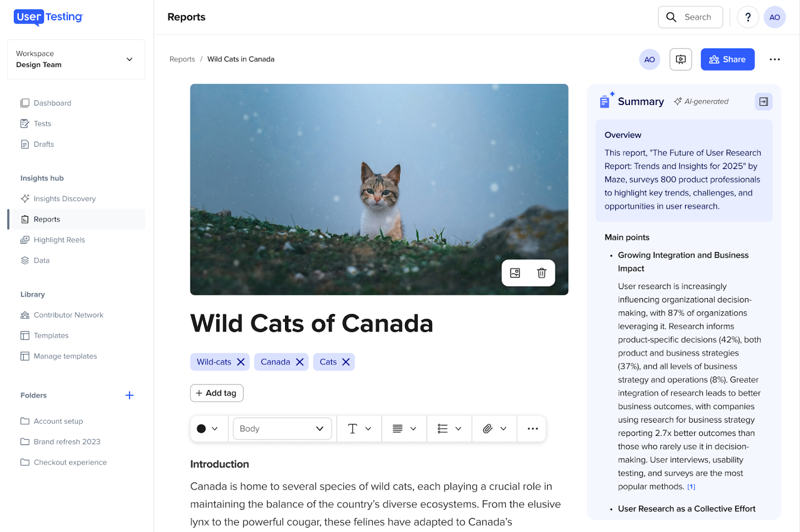Remove the Wild-cats tag

coord(240,362)
